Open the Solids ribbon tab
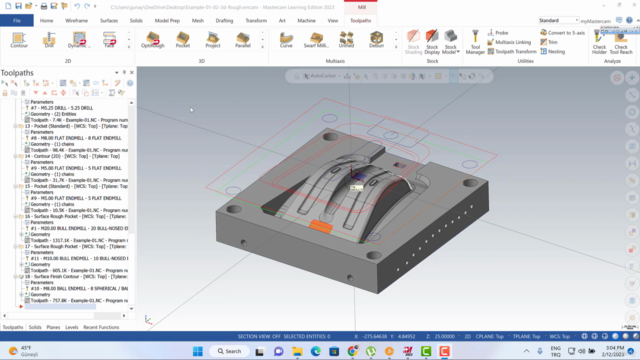The height and width of the screenshot is (360, 640). click(x=136, y=20)
